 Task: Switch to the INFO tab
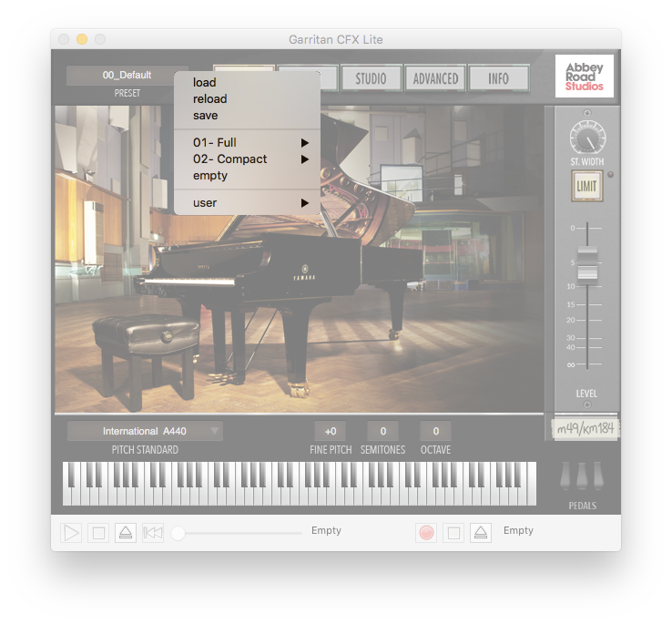[x=499, y=78]
